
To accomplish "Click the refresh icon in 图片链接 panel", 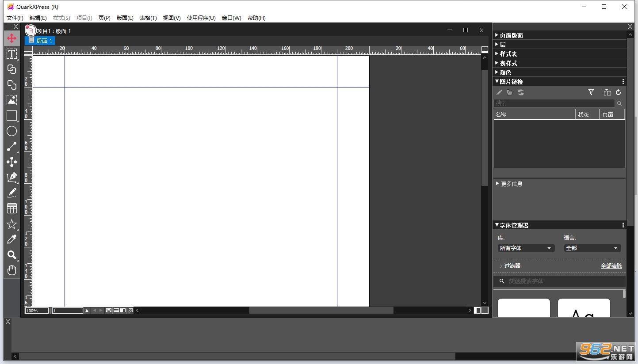I will [x=619, y=92].
